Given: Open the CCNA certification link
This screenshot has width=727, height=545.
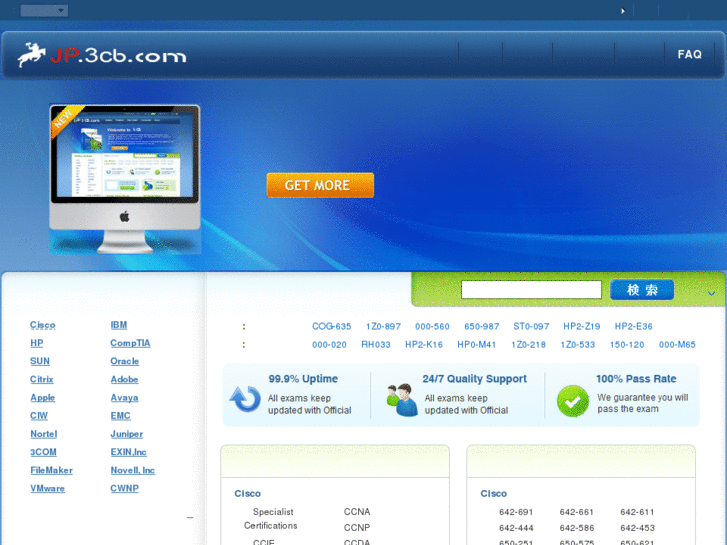Looking at the screenshot, I should [357, 512].
